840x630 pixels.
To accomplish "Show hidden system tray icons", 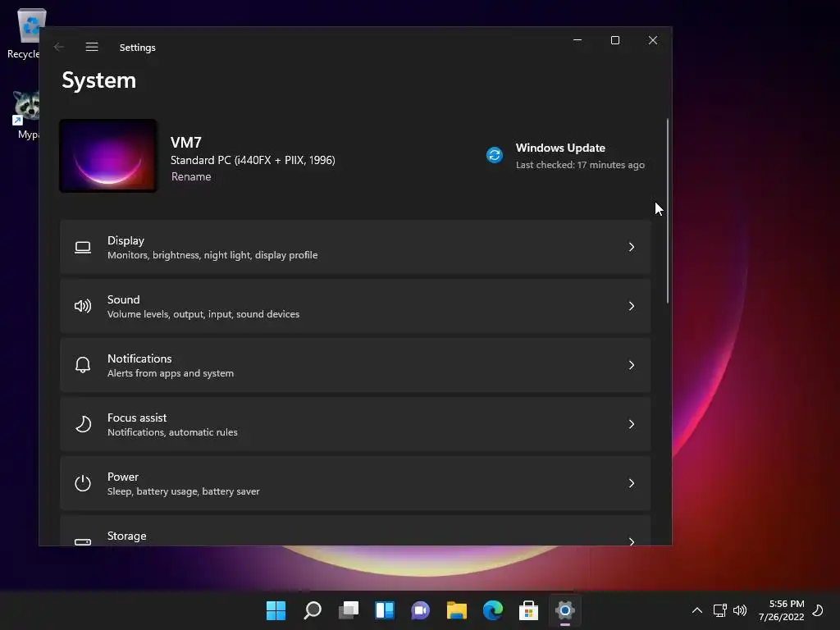I will [697, 610].
